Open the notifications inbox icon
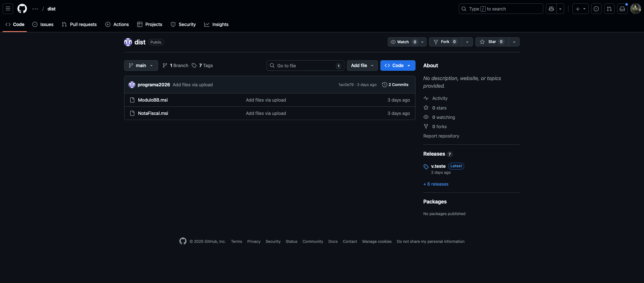The height and width of the screenshot is (283, 644). (x=622, y=9)
